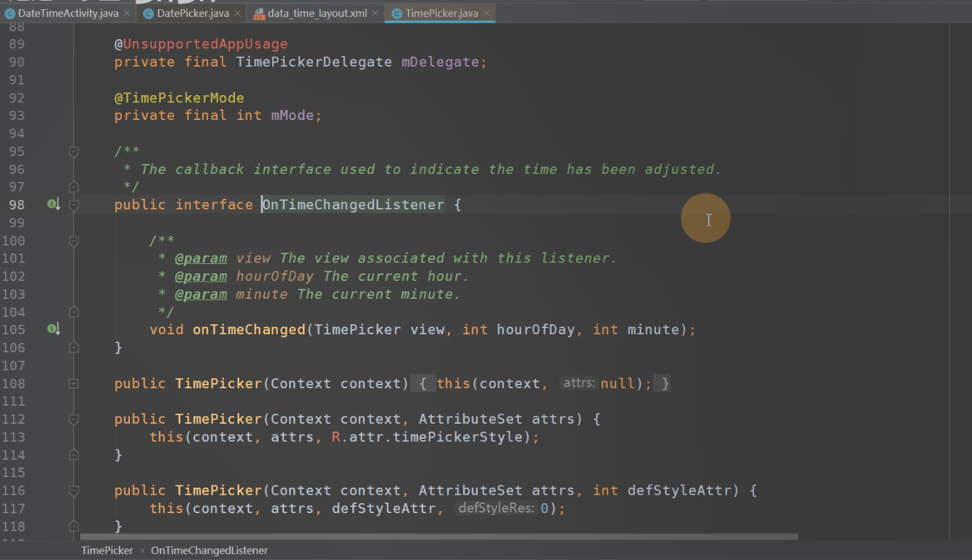Click the data_time_layout.xml tab file icon
Viewport: 972px width, 560px height.
point(258,13)
